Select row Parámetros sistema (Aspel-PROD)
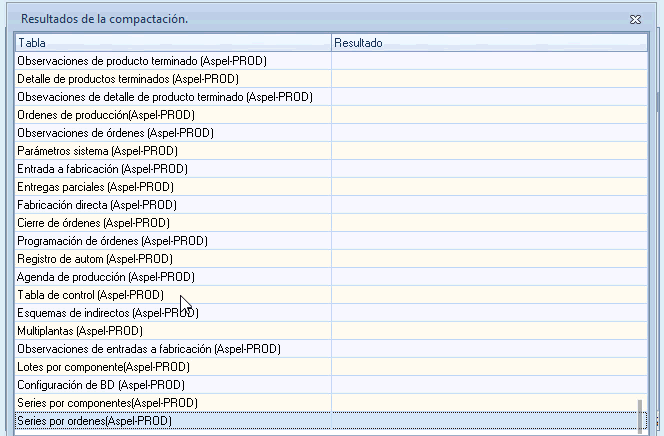The image size is (664, 436). point(331,151)
